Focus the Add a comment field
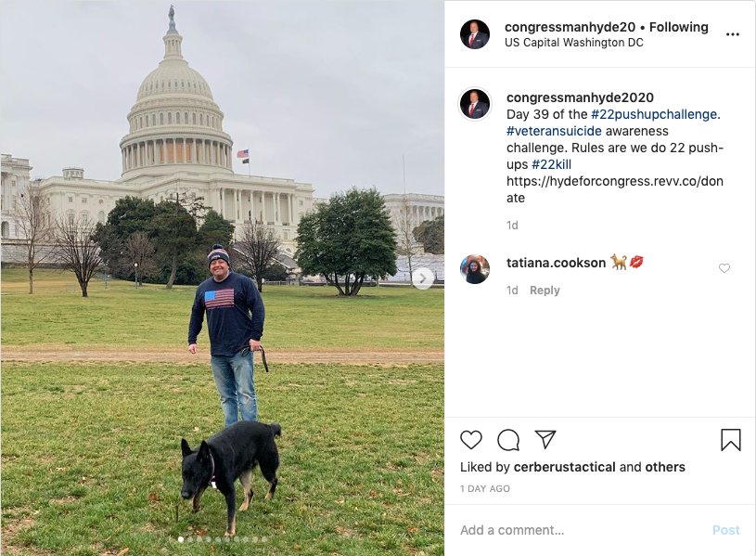This screenshot has height=556, width=756. point(579,530)
